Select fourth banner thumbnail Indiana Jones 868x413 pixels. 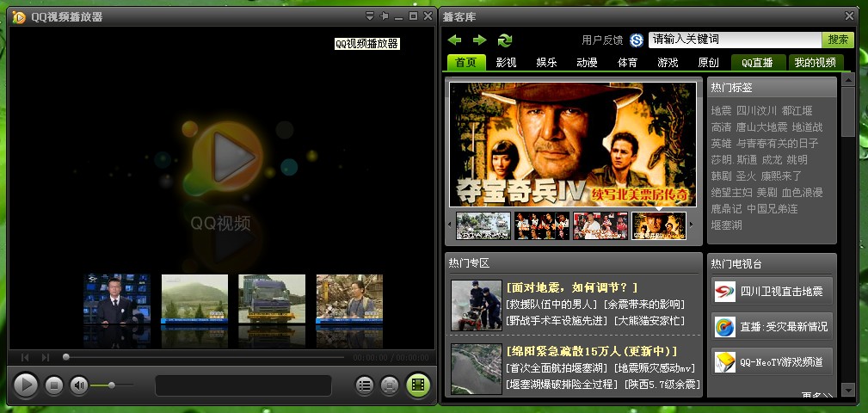click(659, 226)
